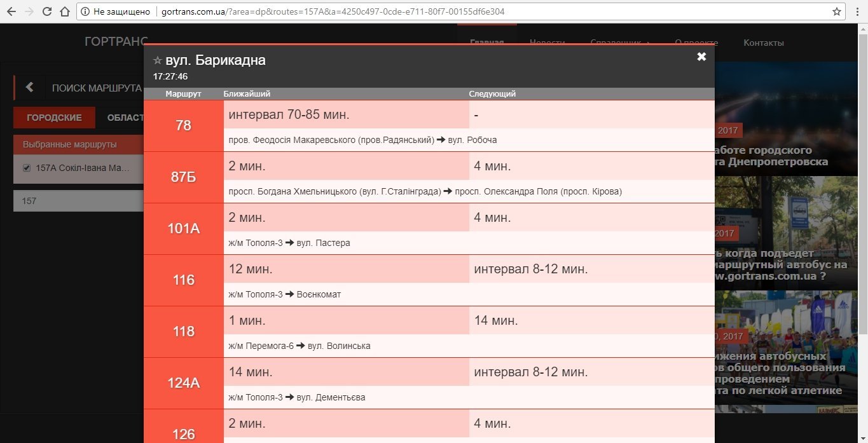This screenshot has height=443, width=868.
Task: Select route 87Б in the arrivals table
Action: tap(183, 177)
